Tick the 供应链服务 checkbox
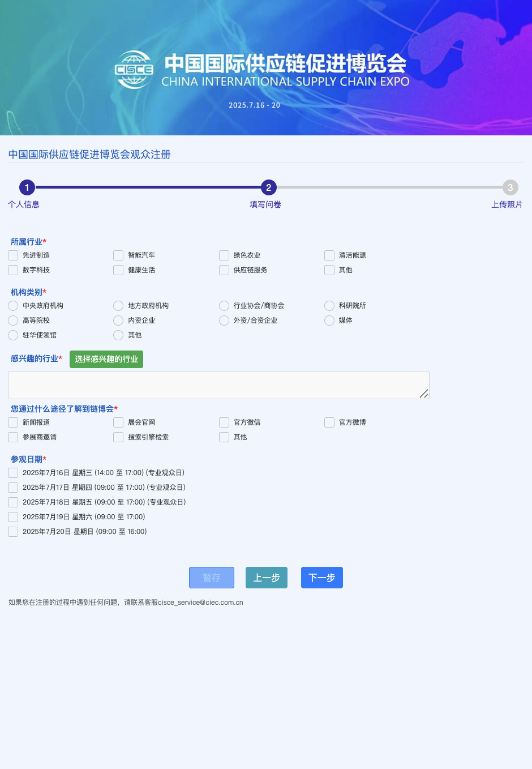532x769 pixels. coord(224,270)
